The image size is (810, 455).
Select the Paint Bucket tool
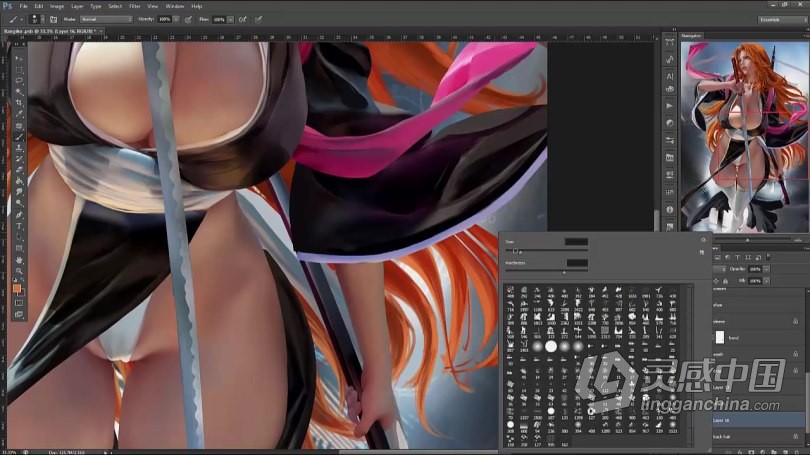19,181
